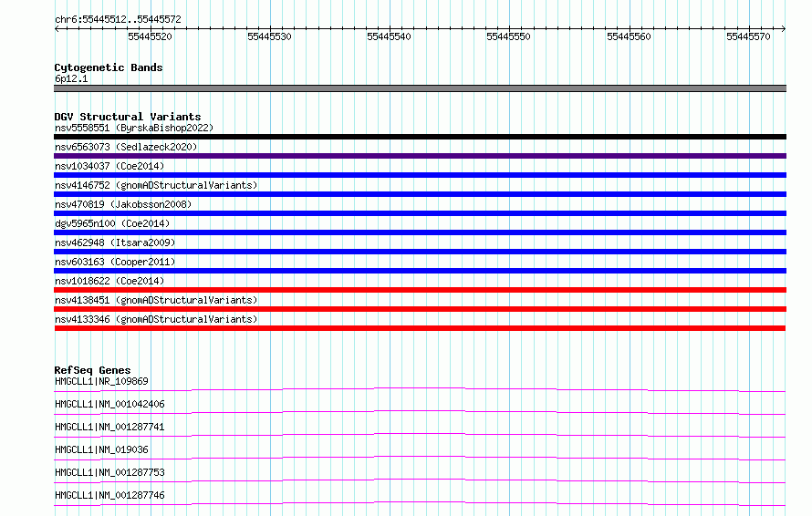
Task: Click the red bar under nsv4138451
Action: pos(420,309)
